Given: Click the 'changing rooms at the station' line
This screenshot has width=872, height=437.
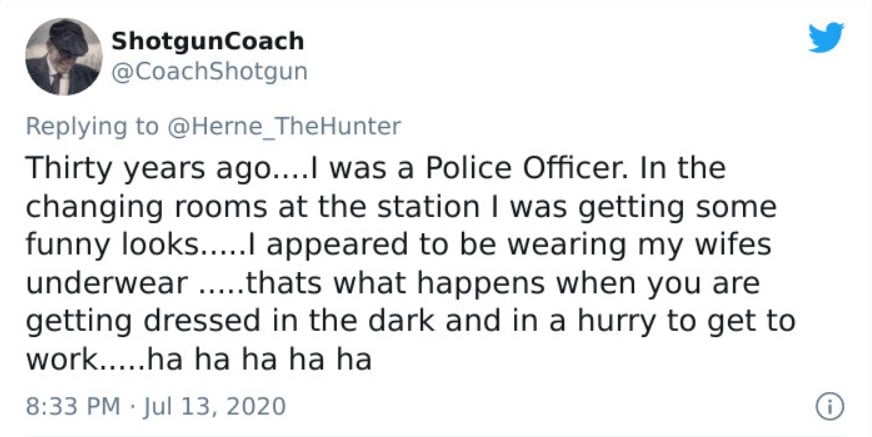Looking at the screenshot, I should tap(252, 207).
